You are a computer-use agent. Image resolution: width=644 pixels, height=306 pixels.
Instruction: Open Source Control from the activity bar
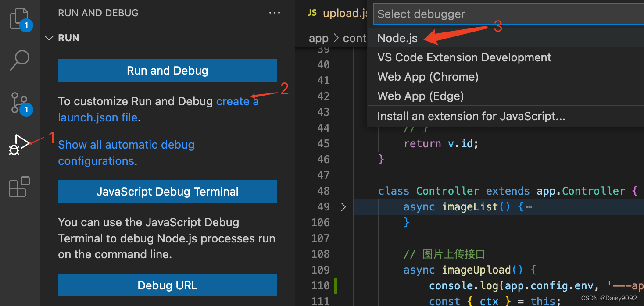(x=18, y=103)
